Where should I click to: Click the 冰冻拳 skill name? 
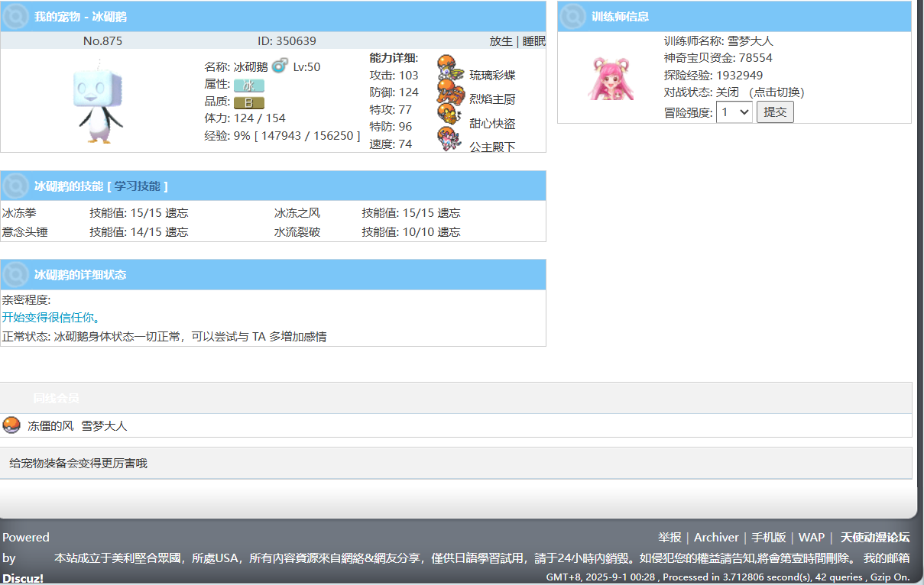click(19, 213)
